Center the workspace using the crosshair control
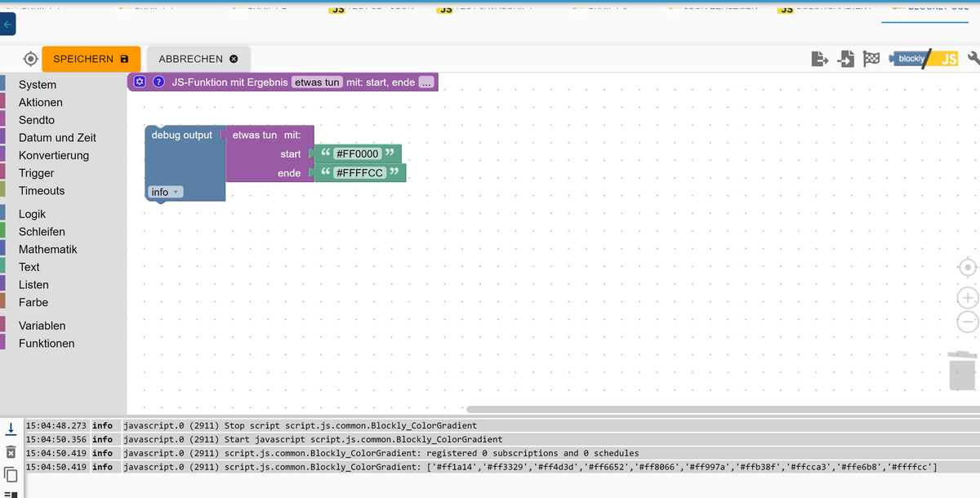Image resolution: width=980 pixels, height=498 pixels. click(x=968, y=268)
